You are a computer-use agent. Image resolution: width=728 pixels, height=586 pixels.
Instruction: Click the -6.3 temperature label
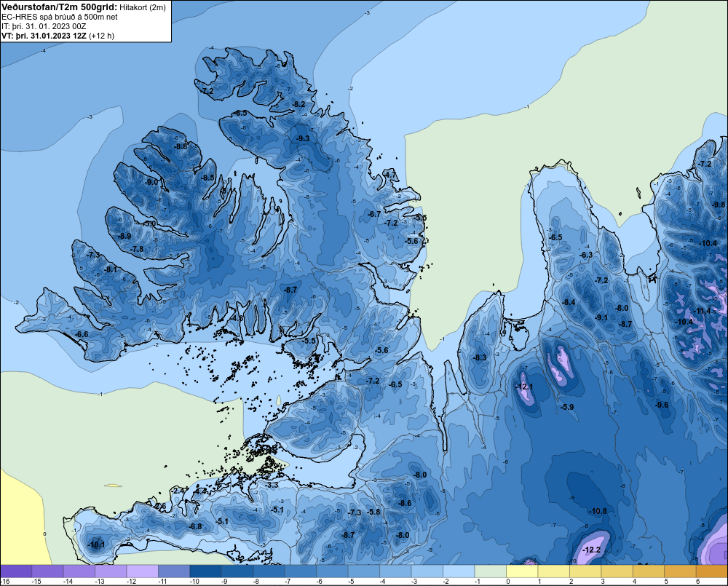pos(586,255)
